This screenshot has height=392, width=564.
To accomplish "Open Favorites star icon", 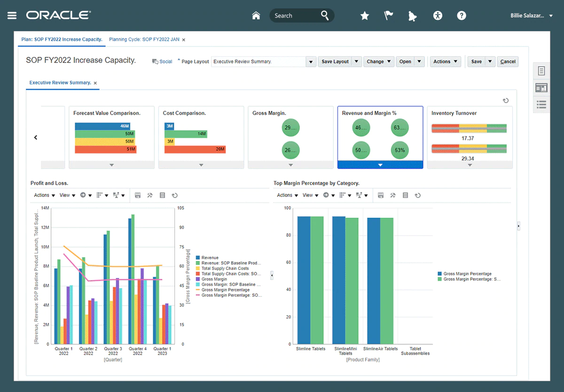I will pos(364,15).
